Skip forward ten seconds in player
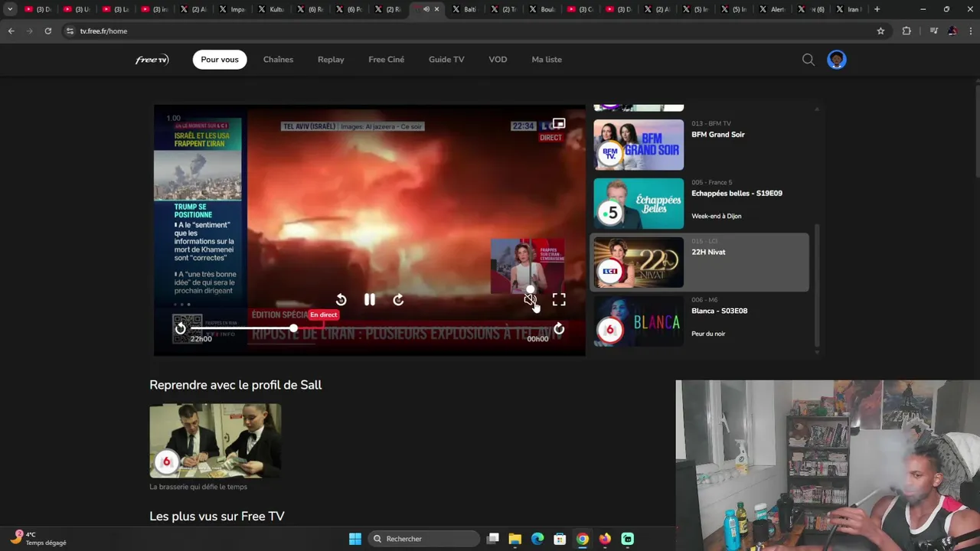 [398, 300]
